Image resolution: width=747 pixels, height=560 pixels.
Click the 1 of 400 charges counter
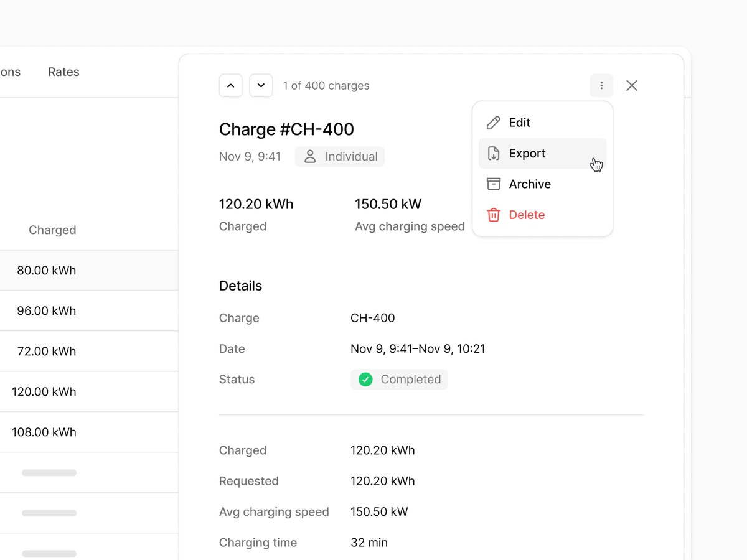(x=326, y=85)
